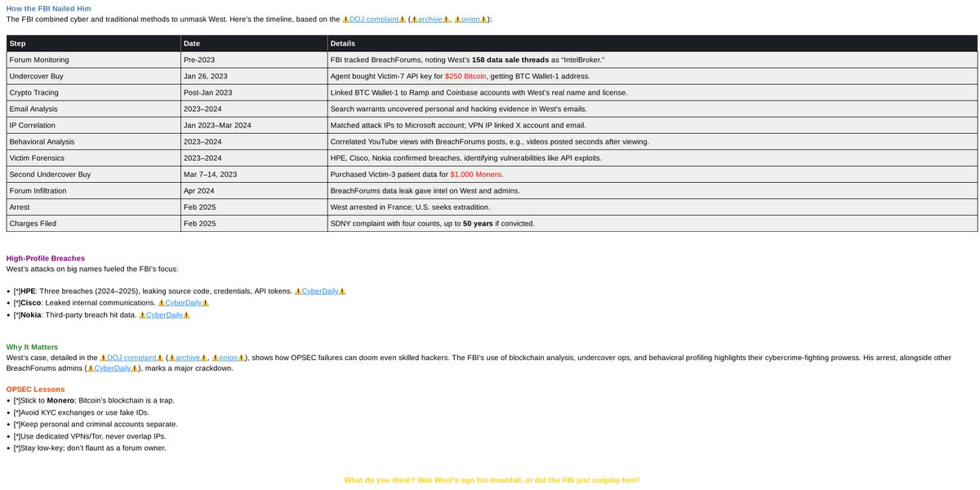Click the bold '50 years' text
Image resolution: width=980 pixels, height=490 pixels.
[x=478, y=223]
